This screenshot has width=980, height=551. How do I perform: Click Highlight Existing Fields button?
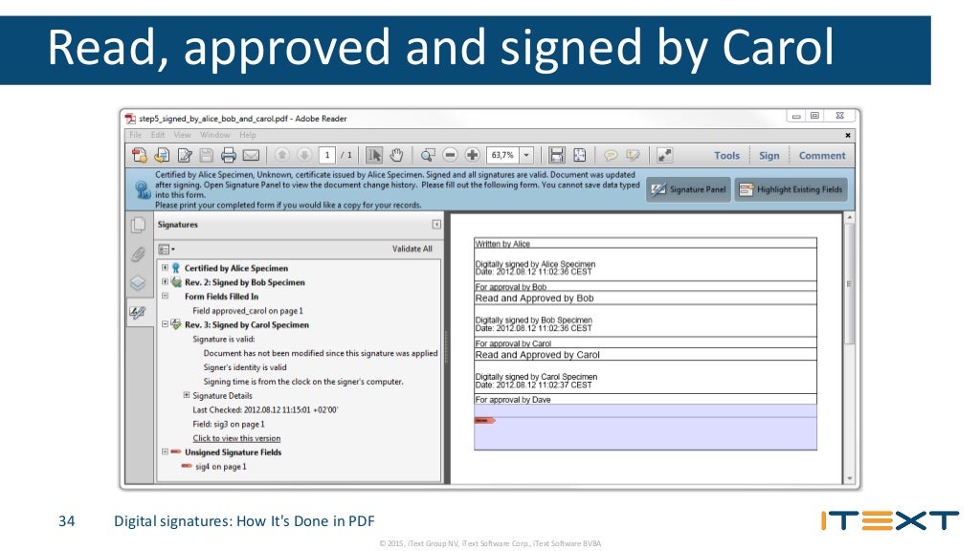coord(791,189)
